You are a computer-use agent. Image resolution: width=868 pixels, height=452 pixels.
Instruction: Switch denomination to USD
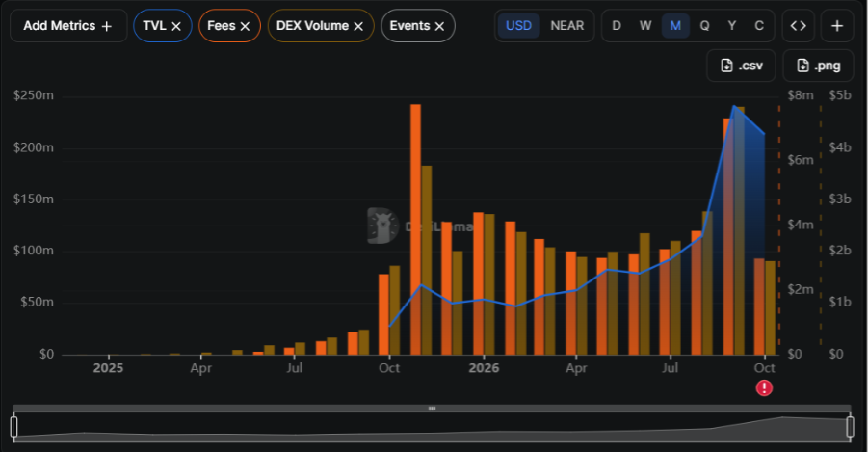[x=518, y=26]
